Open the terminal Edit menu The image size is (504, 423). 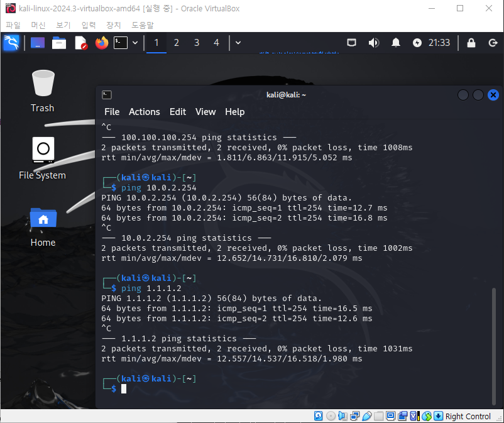tap(178, 112)
